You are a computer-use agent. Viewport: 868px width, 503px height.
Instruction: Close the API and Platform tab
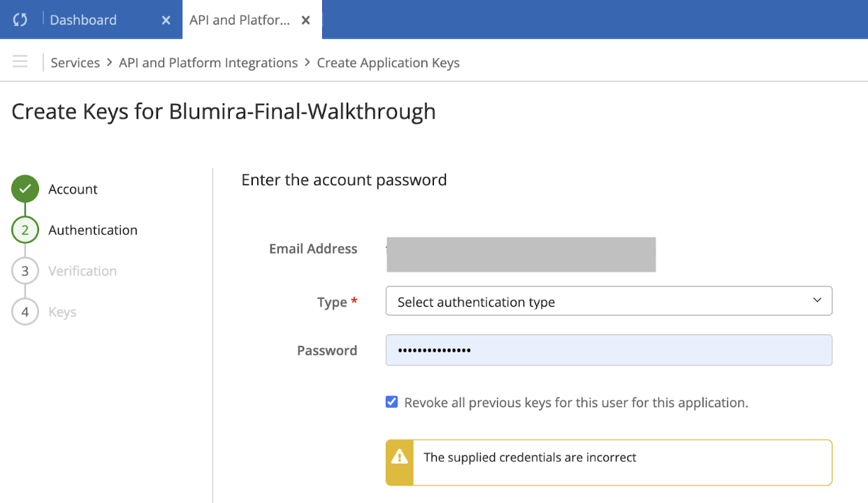click(305, 20)
